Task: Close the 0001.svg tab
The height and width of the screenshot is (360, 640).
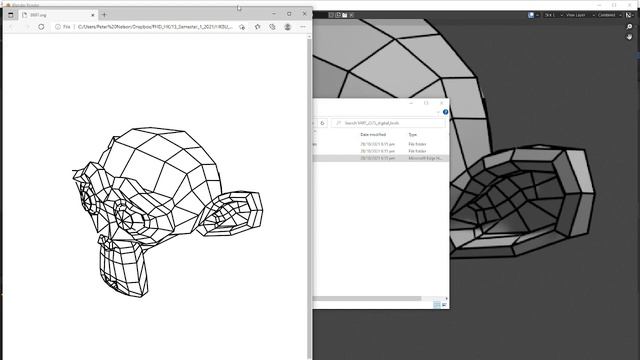Action: click(93, 15)
